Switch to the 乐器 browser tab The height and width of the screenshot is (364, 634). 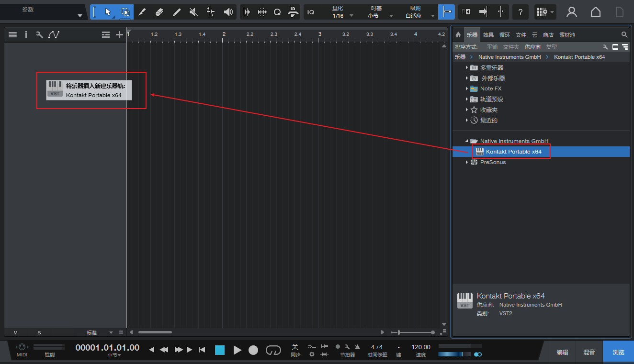click(x=472, y=35)
